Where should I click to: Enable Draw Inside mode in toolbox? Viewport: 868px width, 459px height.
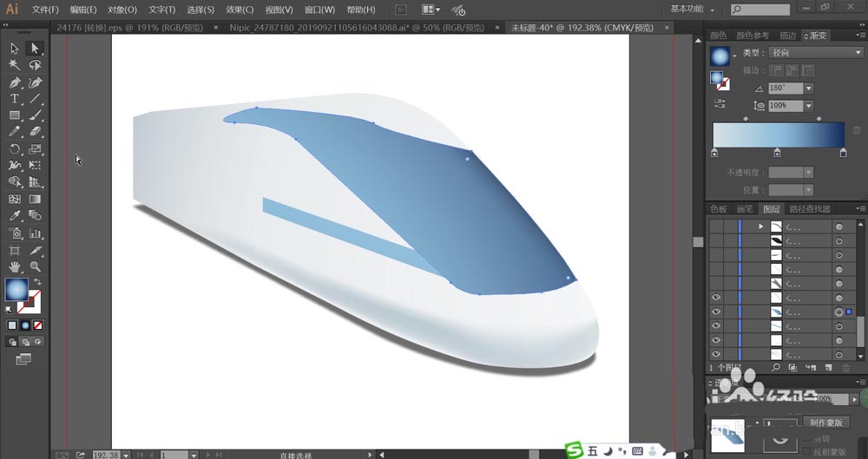(37, 342)
